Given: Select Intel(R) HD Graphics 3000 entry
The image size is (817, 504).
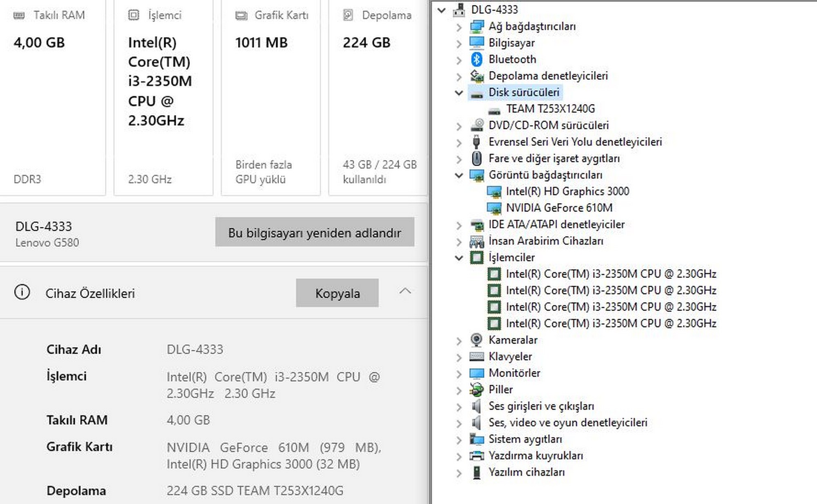Looking at the screenshot, I should (x=567, y=191).
